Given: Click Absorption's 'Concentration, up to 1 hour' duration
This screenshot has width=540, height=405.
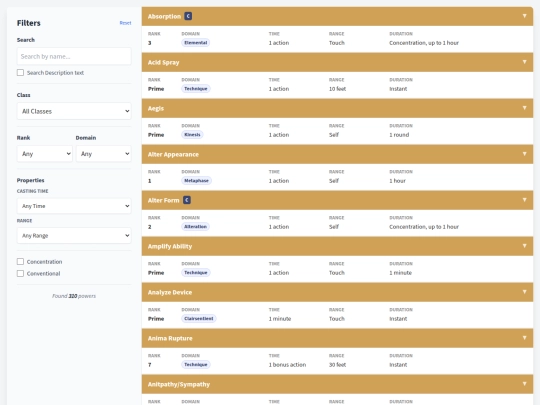Looking at the screenshot, I should pyautogui.click(x=424, y=43).
